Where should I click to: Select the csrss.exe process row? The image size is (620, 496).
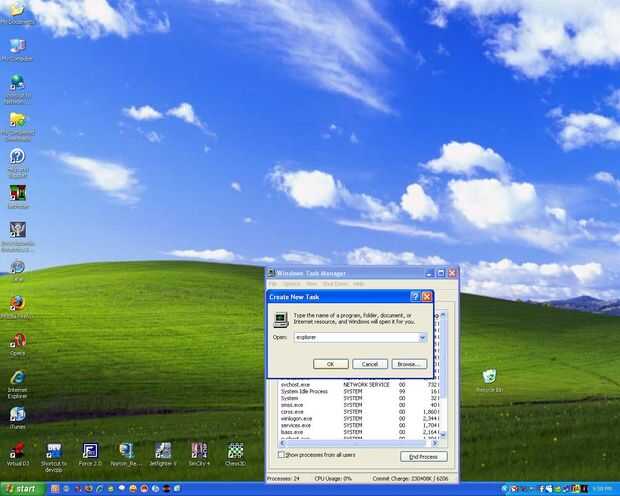tap(359, 412)
